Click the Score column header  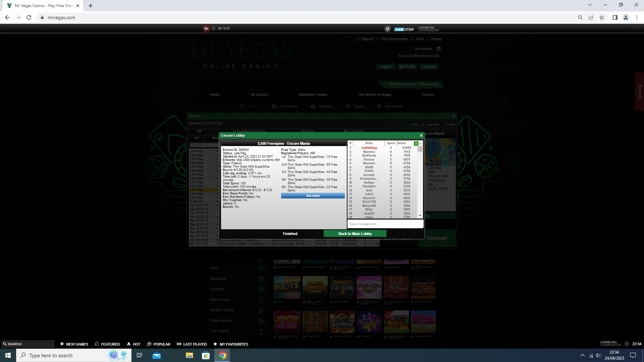click(x=401, y=143)
